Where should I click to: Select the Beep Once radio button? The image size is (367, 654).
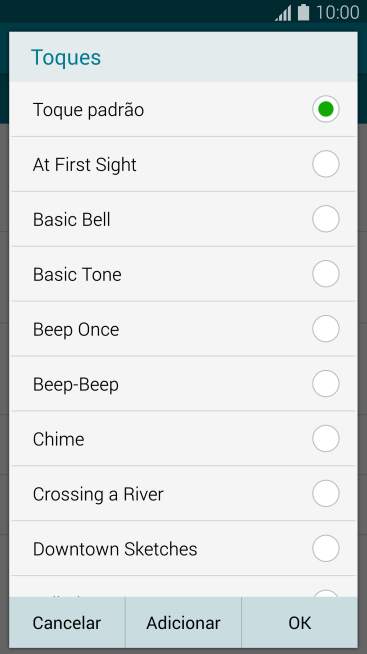326,329
